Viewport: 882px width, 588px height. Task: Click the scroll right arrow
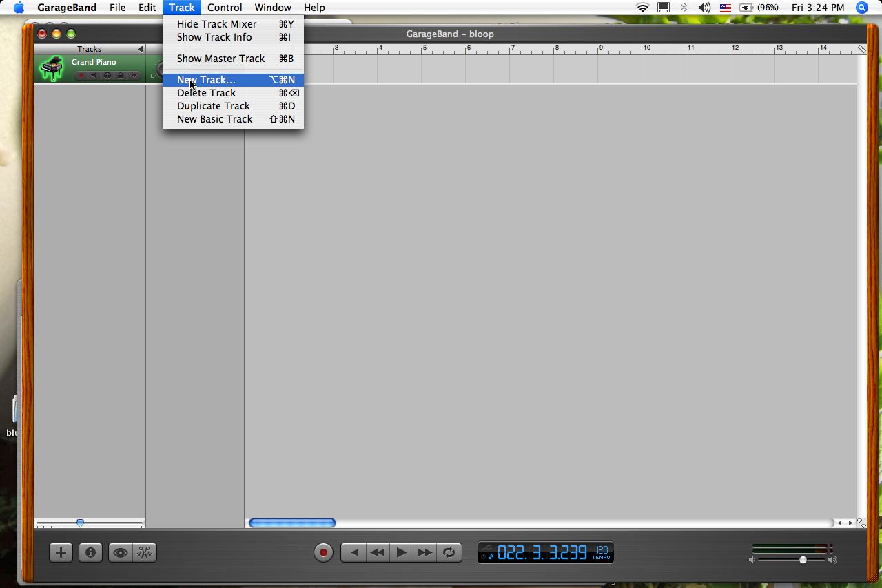[850, 523]
